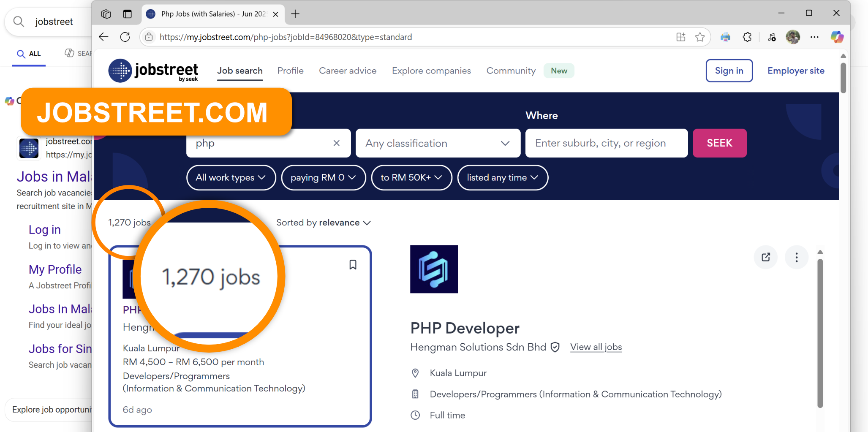Open the browser workspaces icon
Viewport: 868px width, 432px height.
pyautogui.click(x=106, y=14)
